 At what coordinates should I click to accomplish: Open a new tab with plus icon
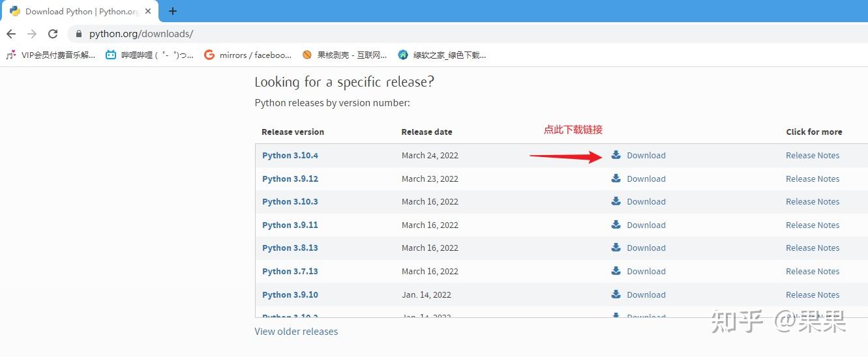click(173, 11)
